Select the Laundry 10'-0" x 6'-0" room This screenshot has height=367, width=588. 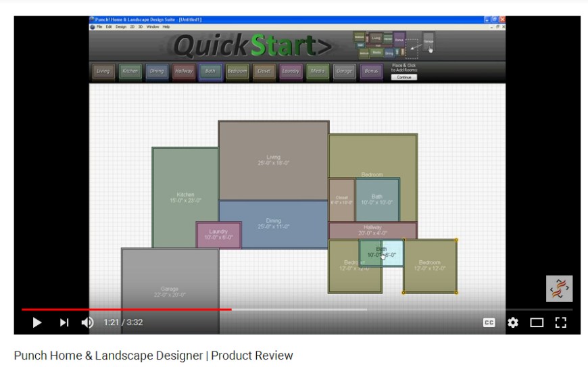pos(218,235)
